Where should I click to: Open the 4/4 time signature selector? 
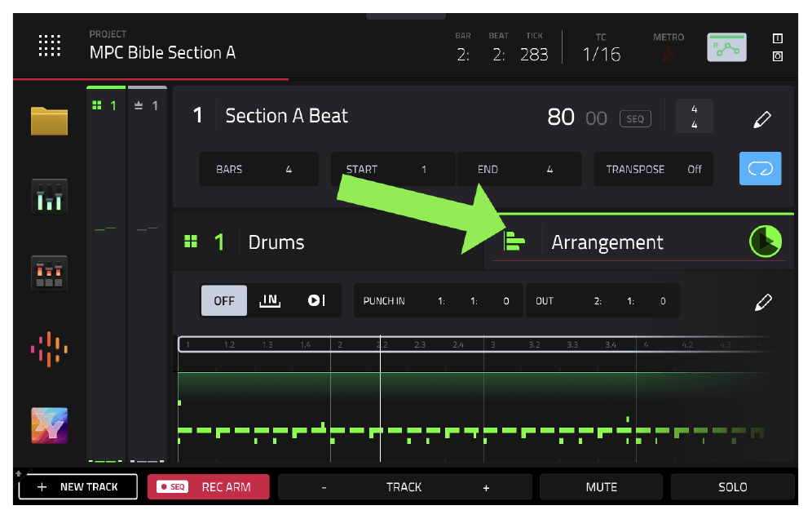[695, 116]
